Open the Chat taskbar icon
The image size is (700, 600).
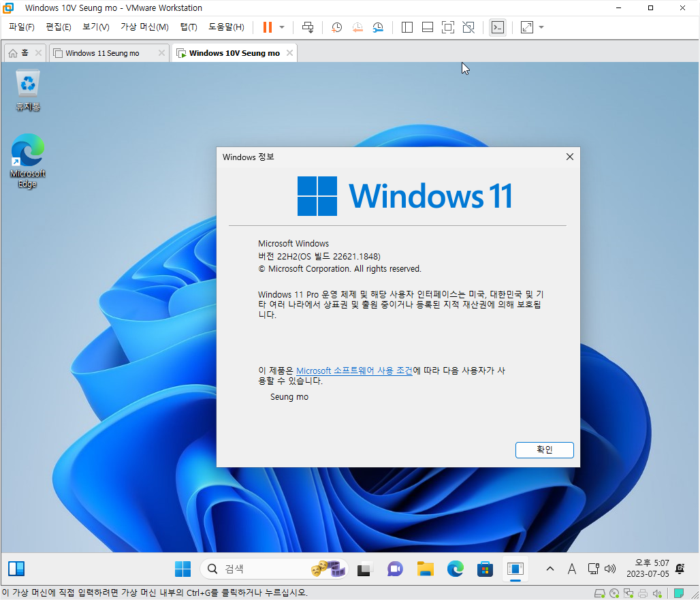[395, 569]
